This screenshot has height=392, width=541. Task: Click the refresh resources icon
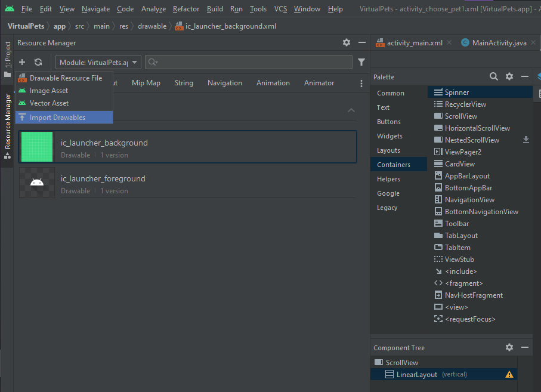coord(38,62)
